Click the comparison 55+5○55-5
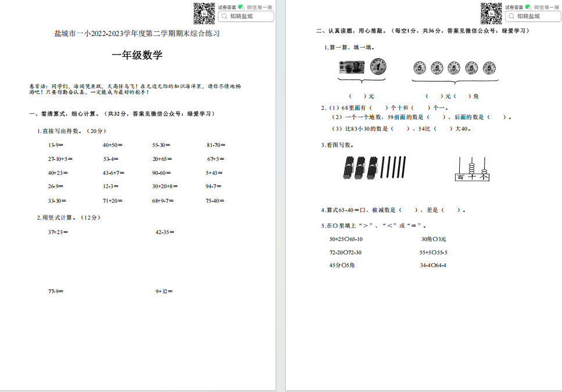This screenshot has width=562, height=392. coord(434,253)
